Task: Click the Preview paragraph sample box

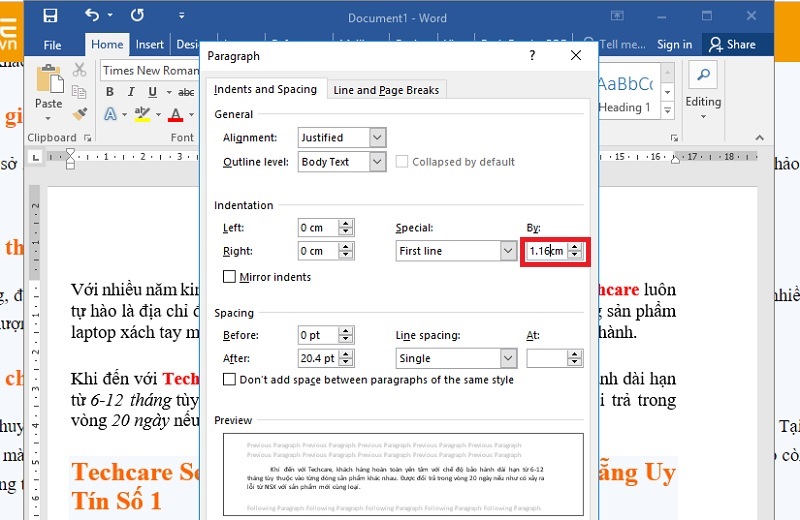Action: pyautogui.click(x=403, y=475)
